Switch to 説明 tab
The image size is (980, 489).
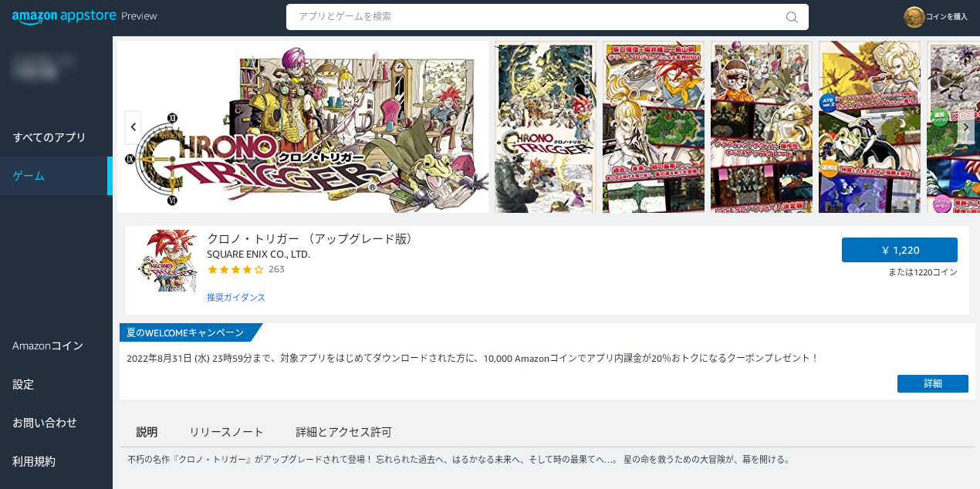pos(147,432)
